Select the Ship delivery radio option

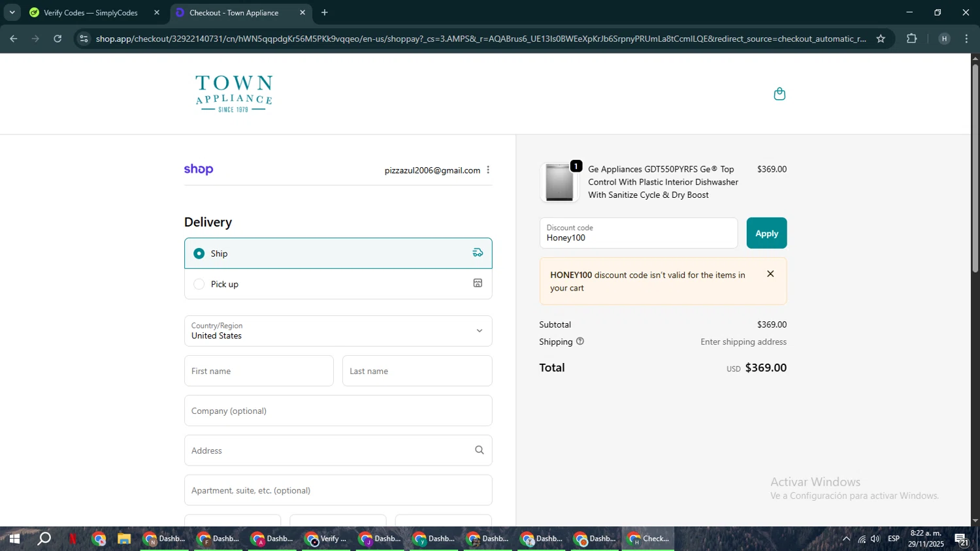[199, 253]
